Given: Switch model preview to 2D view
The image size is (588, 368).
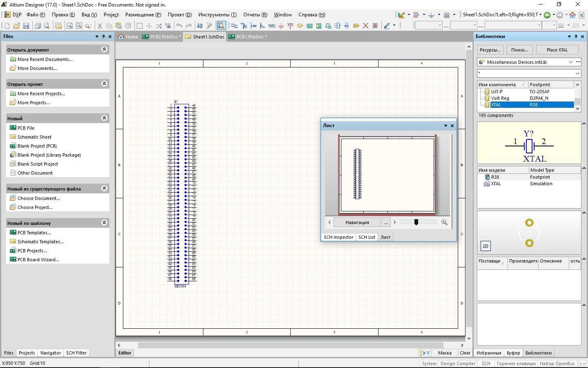Looking at the screenshot, I should [x=486, y=246].
